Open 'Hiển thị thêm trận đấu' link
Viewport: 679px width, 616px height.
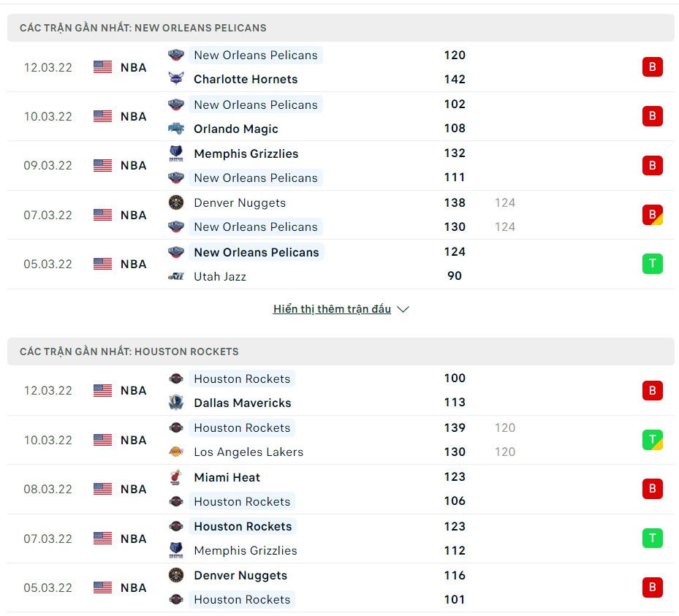point(332,309)
